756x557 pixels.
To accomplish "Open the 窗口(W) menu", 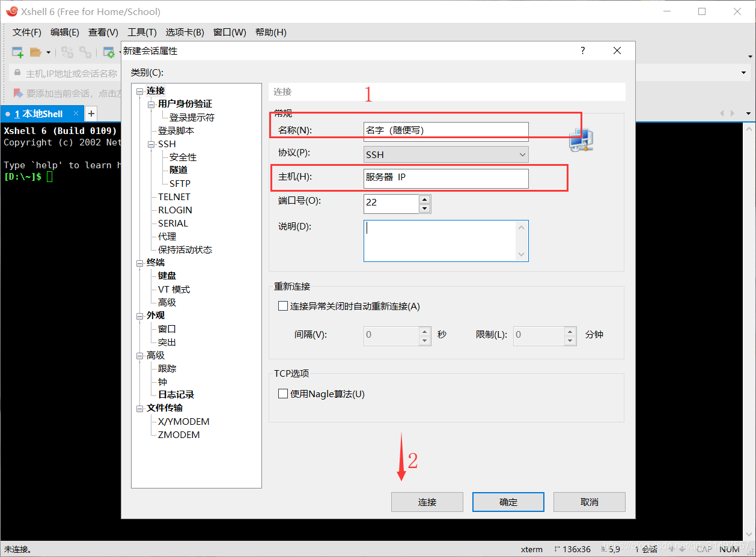I will [x=230, y=32].
